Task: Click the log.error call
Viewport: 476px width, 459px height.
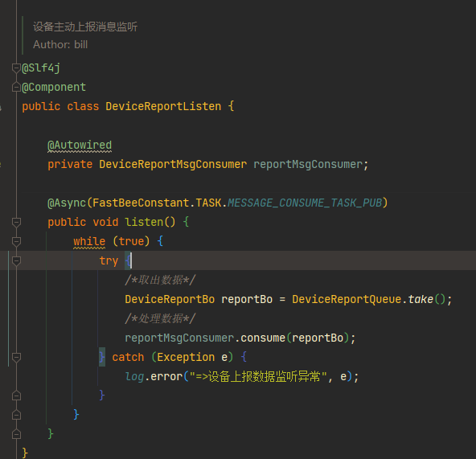Action: [x=154, y=376]
